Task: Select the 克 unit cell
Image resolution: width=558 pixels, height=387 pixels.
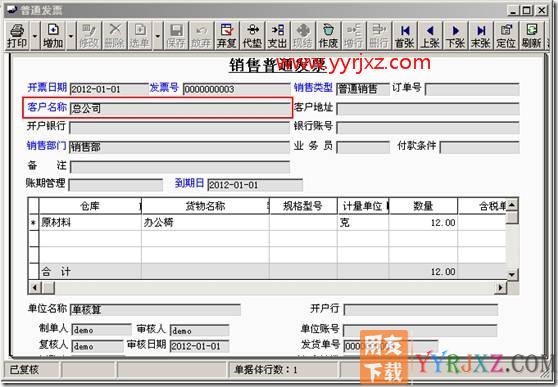Action: [363, 223]
